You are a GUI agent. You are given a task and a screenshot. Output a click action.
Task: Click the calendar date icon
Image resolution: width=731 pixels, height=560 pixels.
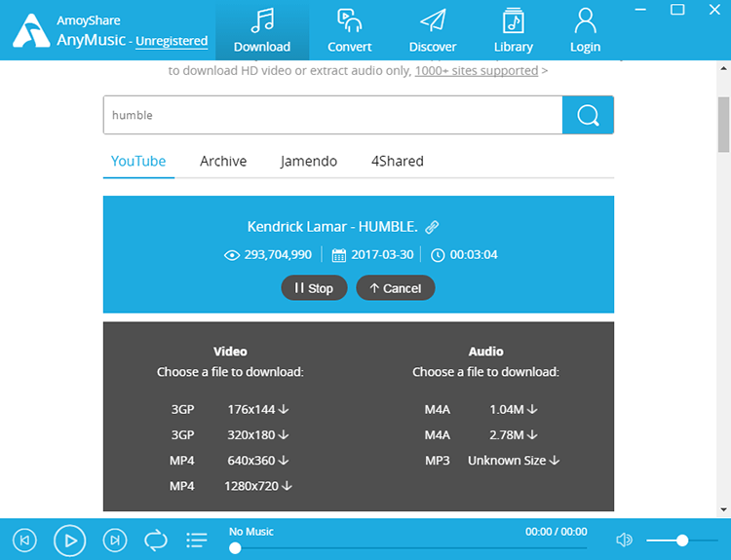pyautogui.click(x=339, y=255)
